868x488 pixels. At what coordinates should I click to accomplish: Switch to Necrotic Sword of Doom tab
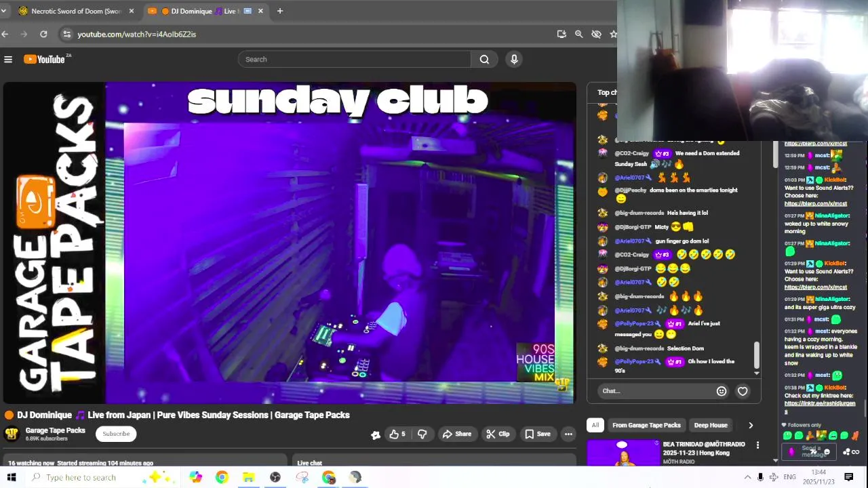pos(75,11)
